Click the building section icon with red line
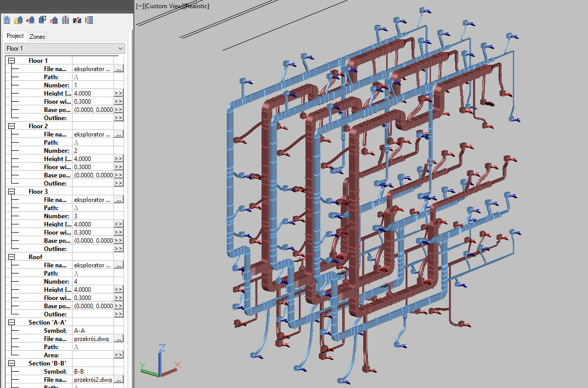 (65, 20)
